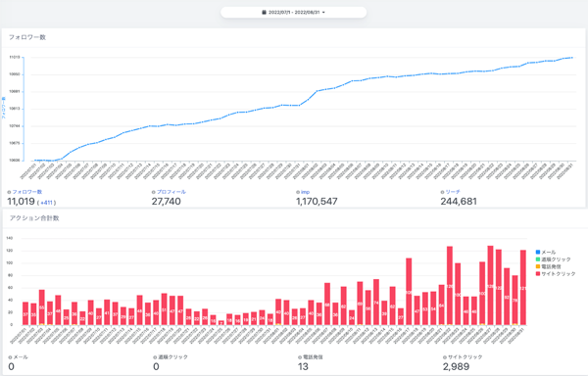Viewport: 588px width, 376px height.
Task: Click info icon beside フォロワー数 metric
Action: pyautogui.click(x=10, y=192)
